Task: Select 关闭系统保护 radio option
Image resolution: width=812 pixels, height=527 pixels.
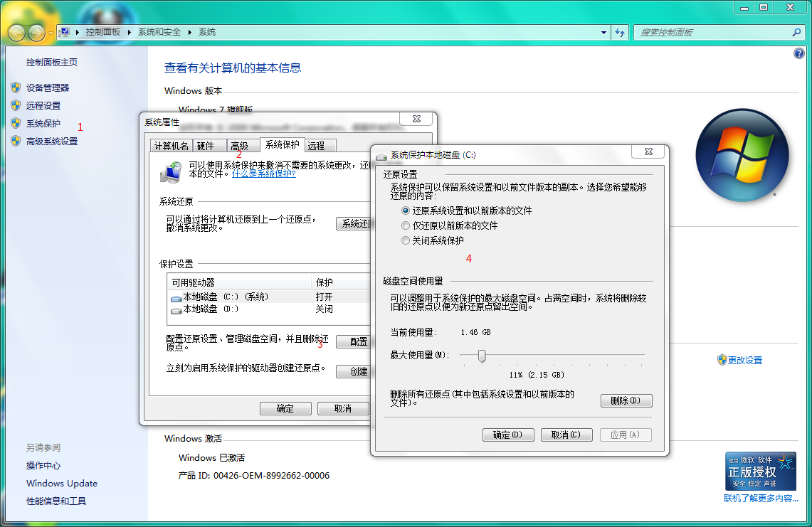Action: click(x=406, y=240)
